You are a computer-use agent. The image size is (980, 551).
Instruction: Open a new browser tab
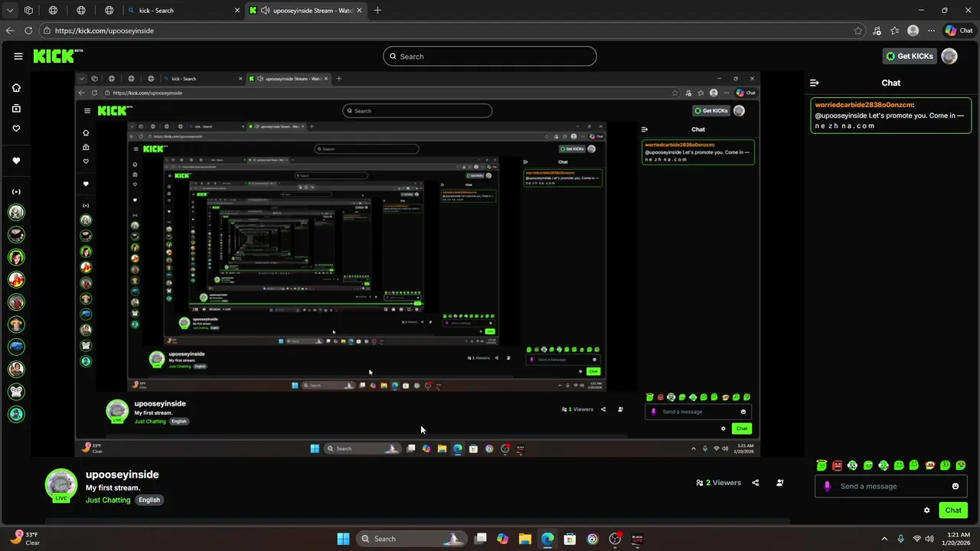point(377,11)
